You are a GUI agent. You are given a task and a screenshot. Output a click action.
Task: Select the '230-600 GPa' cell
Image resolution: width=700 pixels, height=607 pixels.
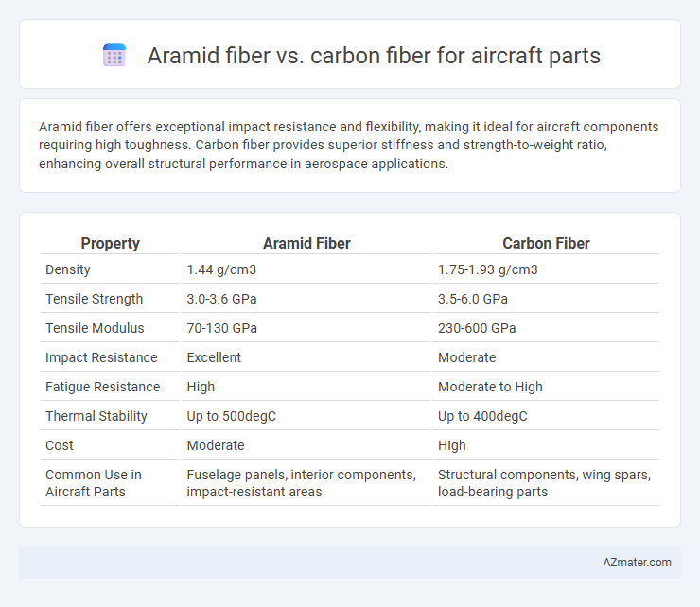477,328
